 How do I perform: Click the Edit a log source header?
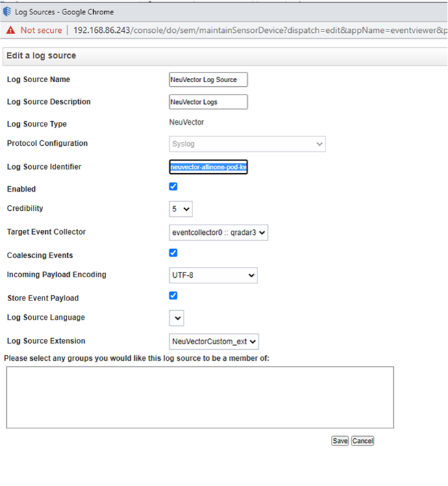tap(41, 55)
